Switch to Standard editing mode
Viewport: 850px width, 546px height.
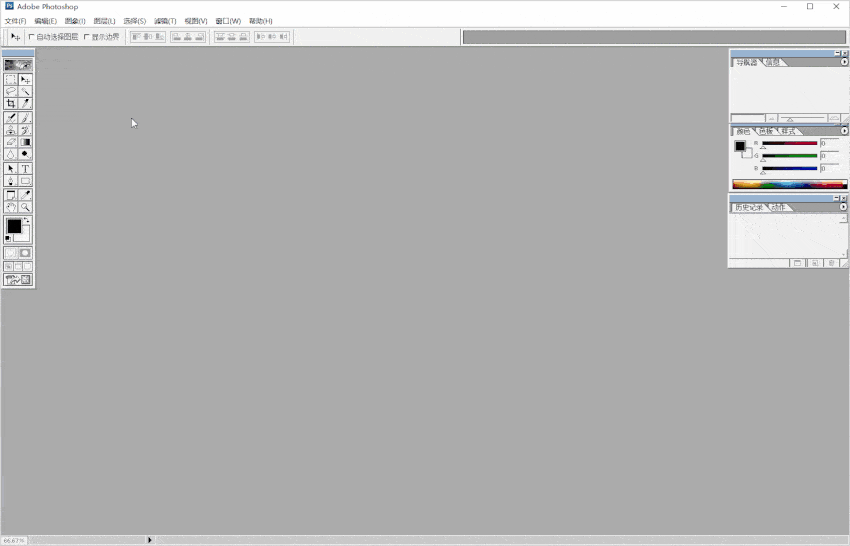[x=11, y=253]
